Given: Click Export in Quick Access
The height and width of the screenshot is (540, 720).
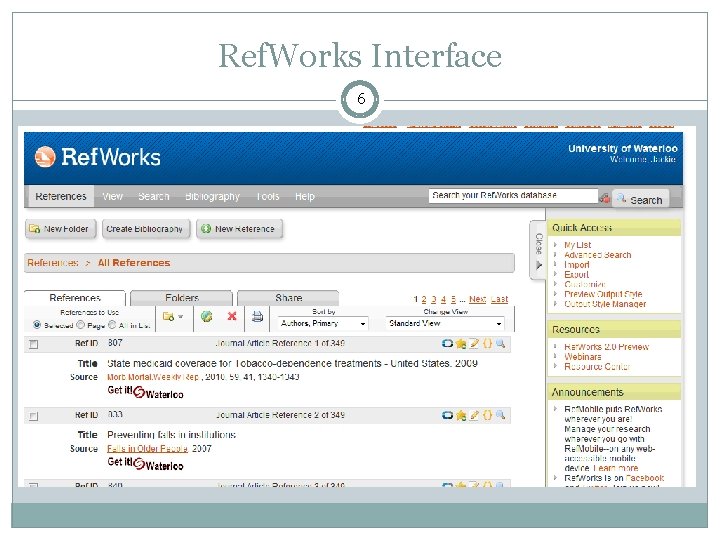Looking at the screenshot, I should [576, 275].
